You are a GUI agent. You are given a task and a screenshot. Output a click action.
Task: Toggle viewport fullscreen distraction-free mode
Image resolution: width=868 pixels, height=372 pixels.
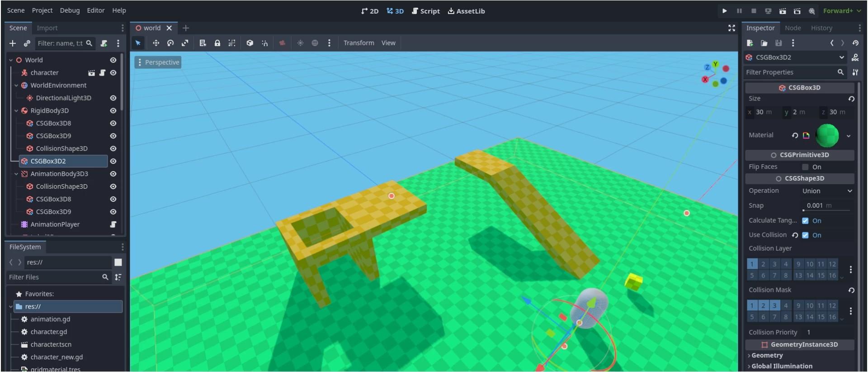731,28
